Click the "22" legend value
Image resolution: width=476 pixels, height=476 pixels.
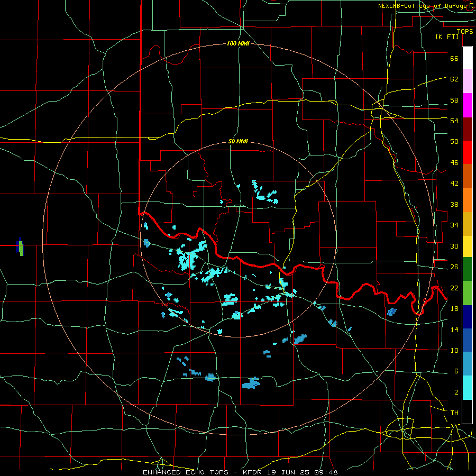(x=454, y=288)
